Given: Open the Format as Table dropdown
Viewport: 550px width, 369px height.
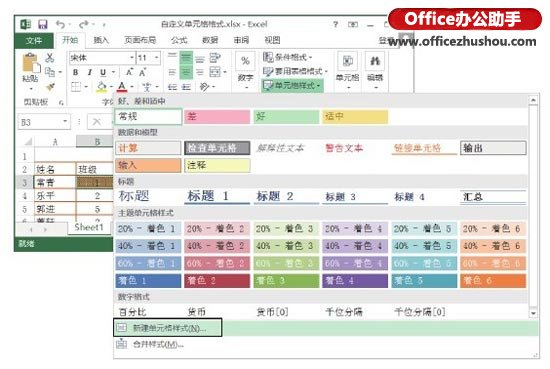Looking at the screenshot, I should tap(295, 72).
